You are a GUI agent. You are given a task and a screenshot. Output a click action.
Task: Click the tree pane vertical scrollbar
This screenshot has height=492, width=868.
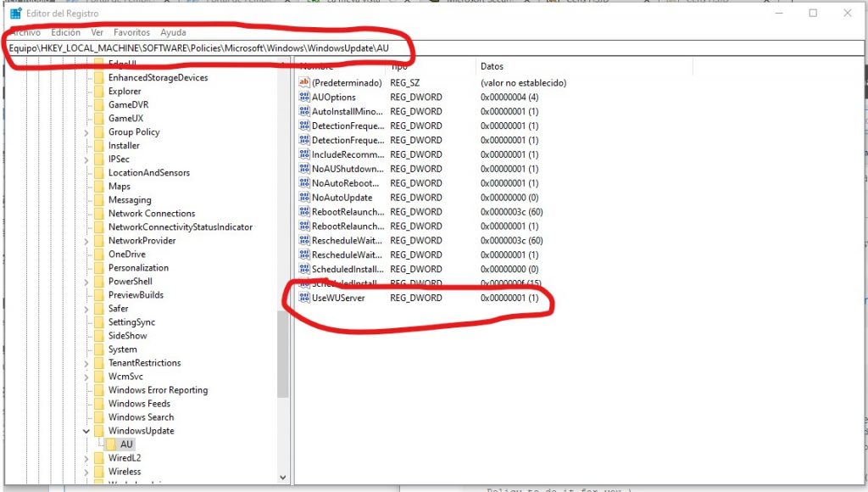tap(283, 356)
